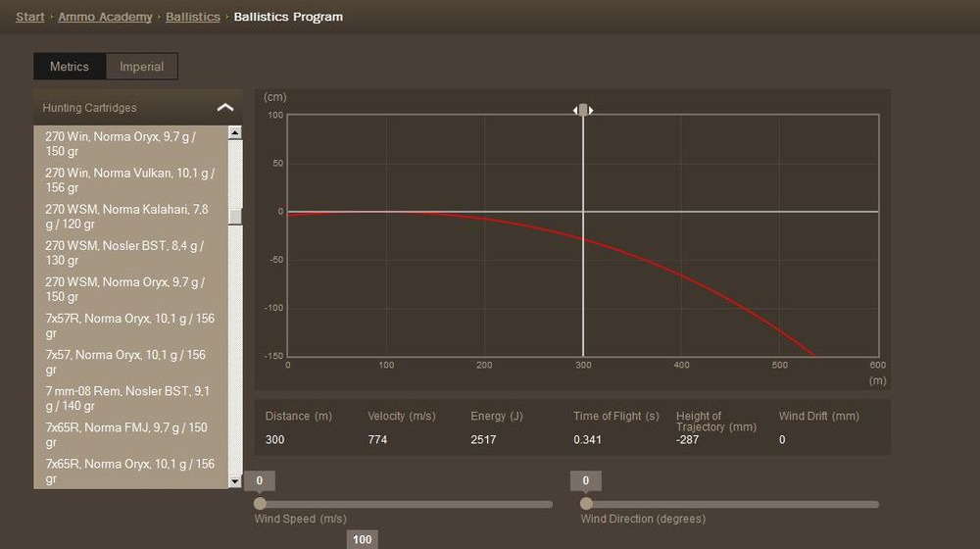This screenshot has height=549, width=980.
Task: Collapse the Hunting Cartridges chevron
Action: [x=225, y=108]
